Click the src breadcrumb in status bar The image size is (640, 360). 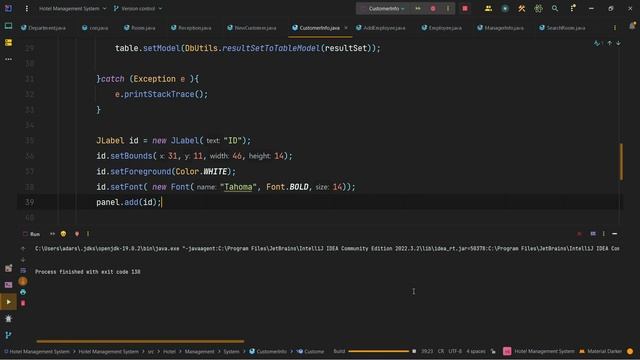[151, 351]
